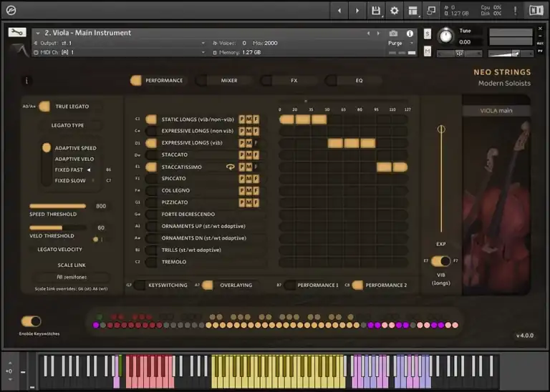Expand instrument name dropdown arrow

pos(38,34)
